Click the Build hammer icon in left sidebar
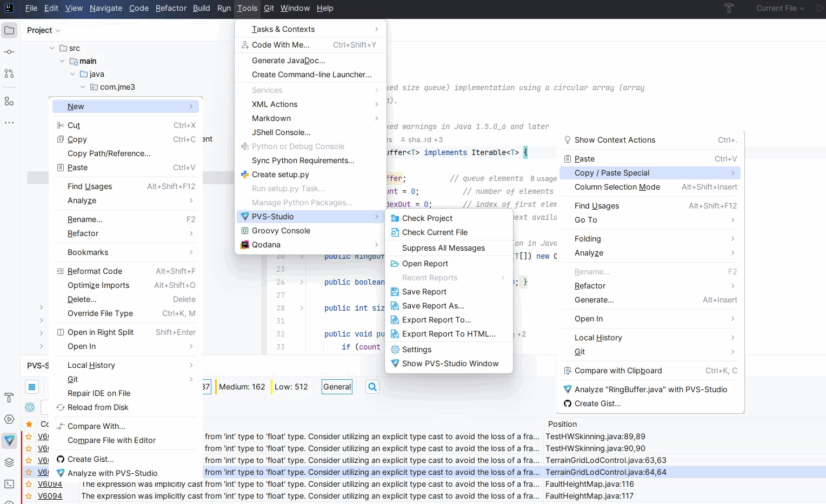Viewport: 826px width, 504px height. click(x=9, y=398)
